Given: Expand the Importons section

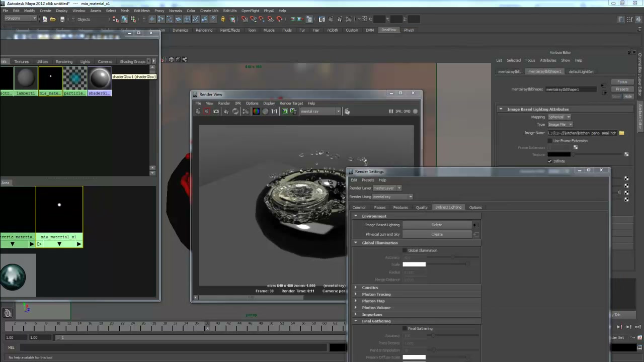Looking at the screenshot, I should pyautogui.click(x=356, y=314).
